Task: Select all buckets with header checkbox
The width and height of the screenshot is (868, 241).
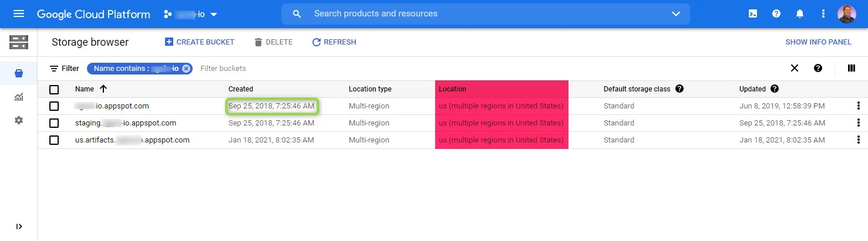Action: (54, 89)
